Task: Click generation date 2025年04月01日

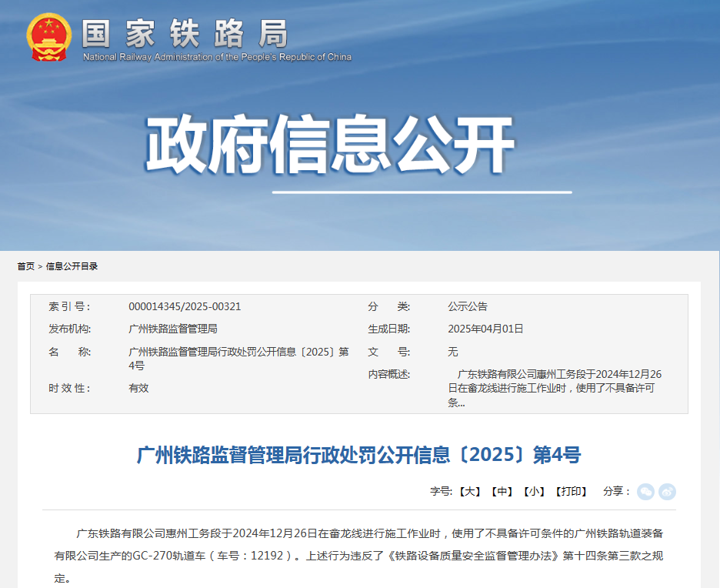Action: coord(486,329)
